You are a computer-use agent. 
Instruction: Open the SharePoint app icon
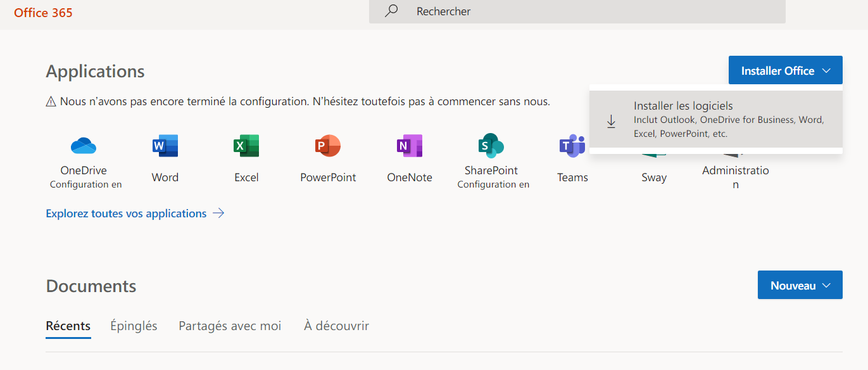point(491,146)
